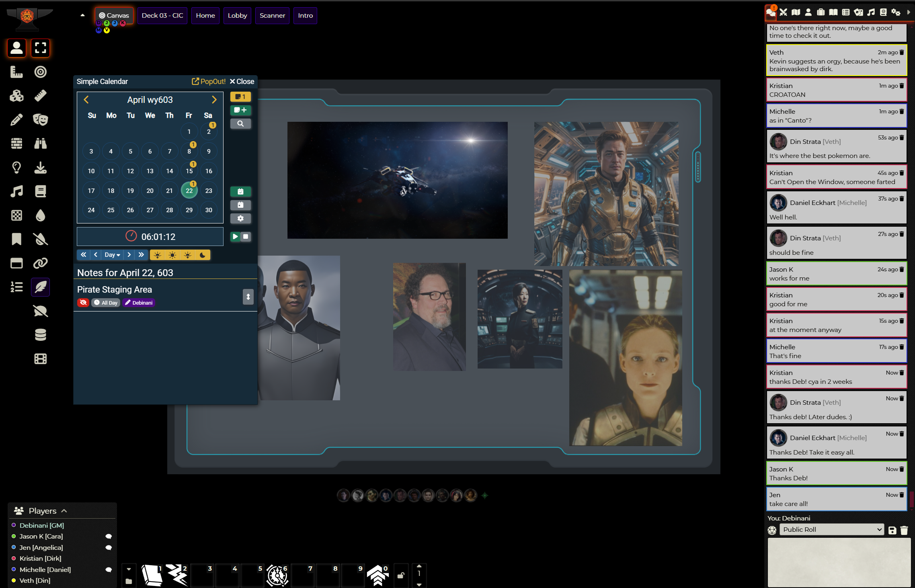Switch to the Deck 03 - CIC scene
915x588 pixels.
tap(162, 16)
